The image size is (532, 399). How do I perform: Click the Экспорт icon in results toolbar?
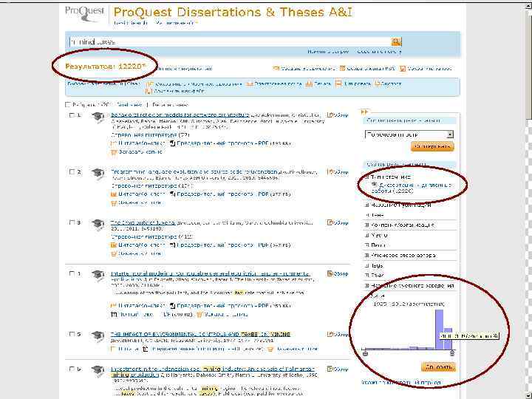coord(377,83)
